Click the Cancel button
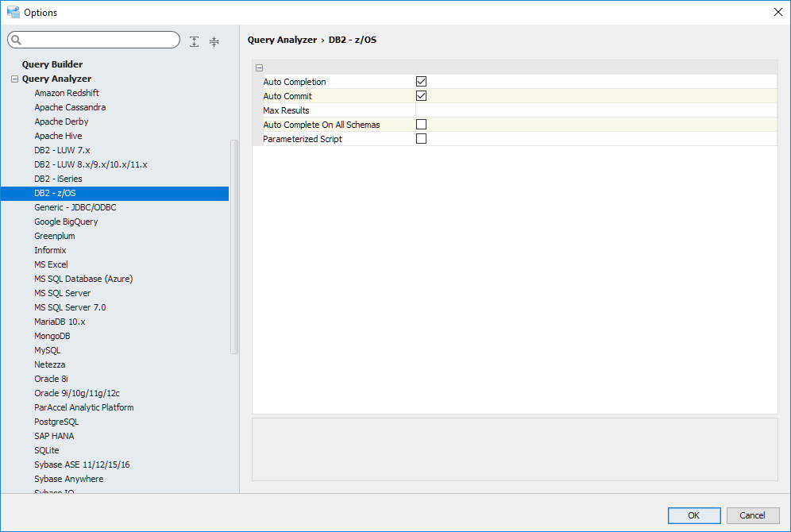791x532 pixels. pos(752,515)
